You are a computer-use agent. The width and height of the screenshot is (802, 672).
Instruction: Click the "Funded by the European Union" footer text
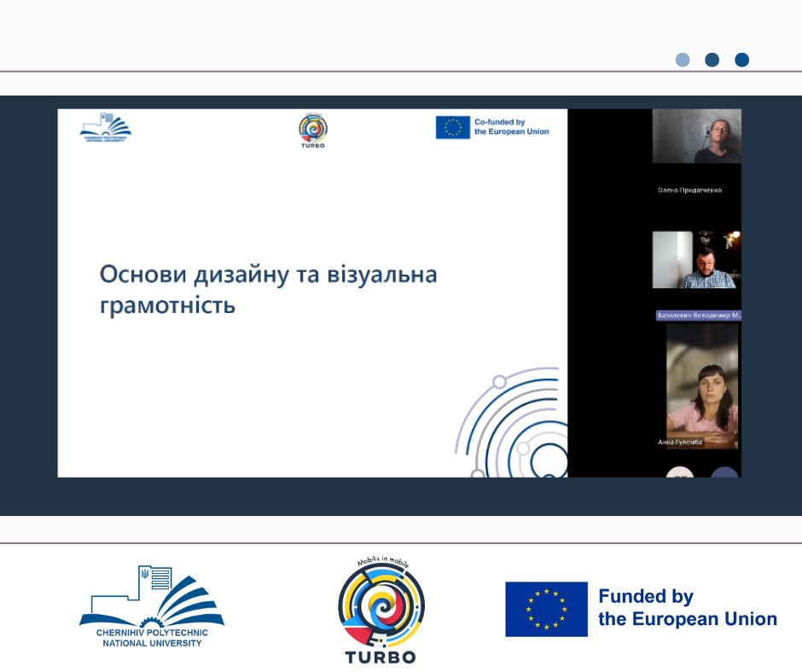click(x=687, y=608)
